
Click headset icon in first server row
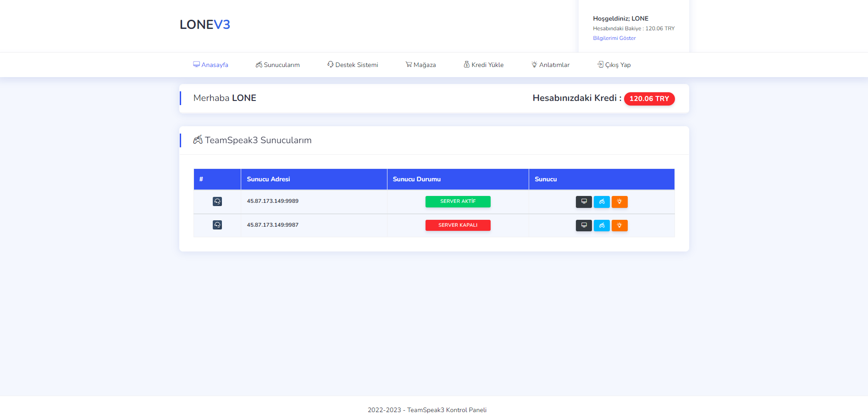217,201
